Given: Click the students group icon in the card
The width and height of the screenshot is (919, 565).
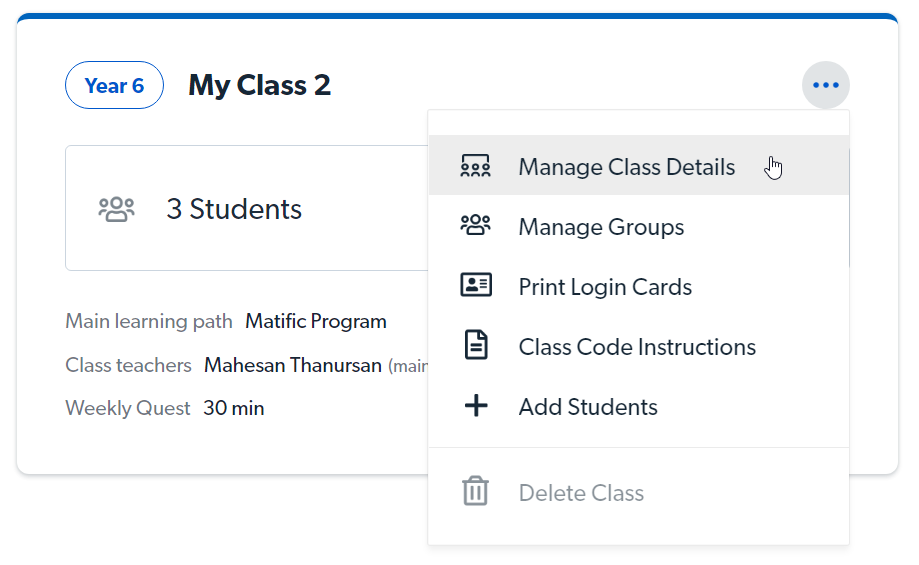Looking at the screenshot, I should click(x=116, y=209).
